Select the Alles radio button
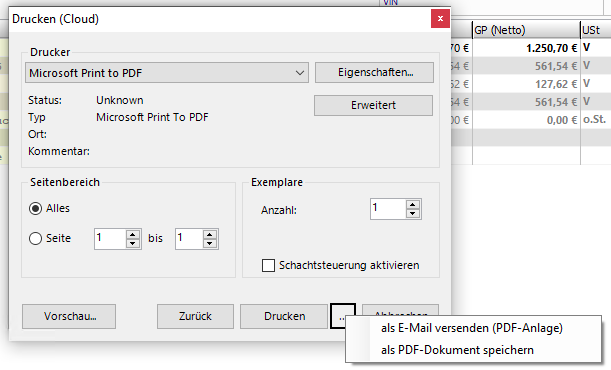Image resolution: width=611 pixels, height=370 pixels. point(35,209)
